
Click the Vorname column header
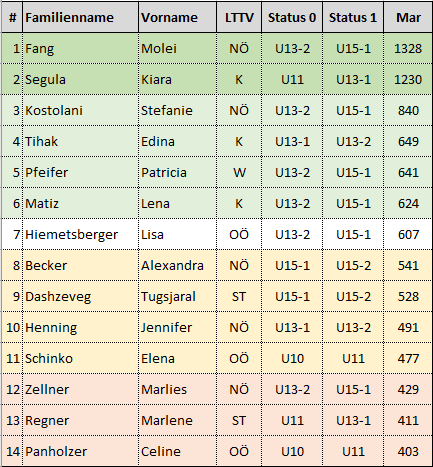point(177,17)
